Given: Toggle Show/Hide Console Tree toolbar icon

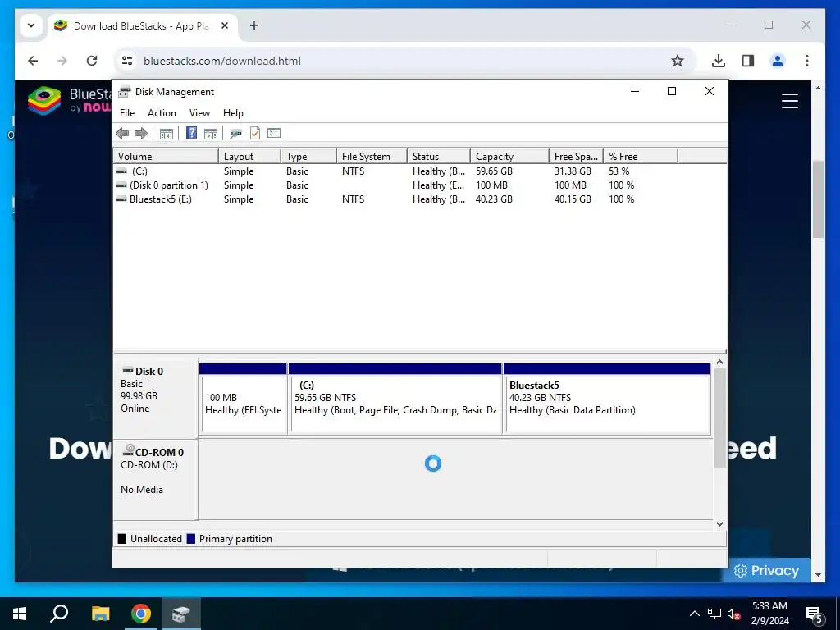Looking at the screenshot, I should click(167, 134).
